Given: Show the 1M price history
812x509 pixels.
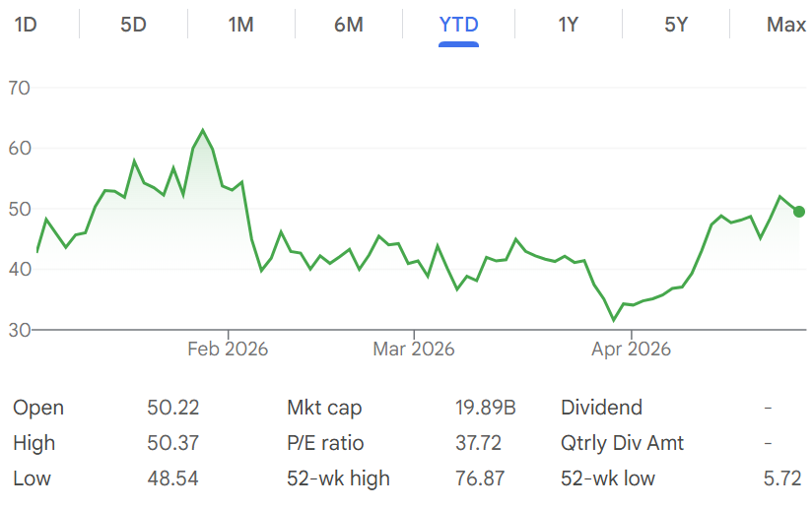Looking at the screenshot, I should pos(241,25).
